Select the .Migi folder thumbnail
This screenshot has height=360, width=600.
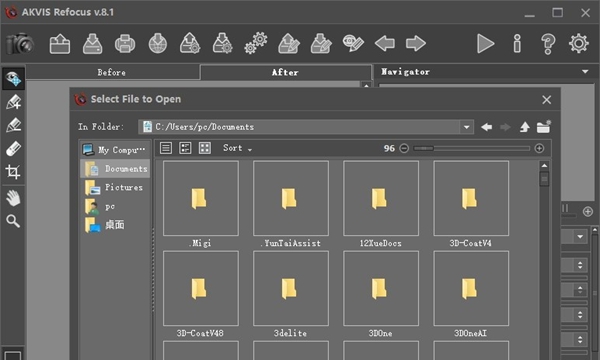point(201,198)
